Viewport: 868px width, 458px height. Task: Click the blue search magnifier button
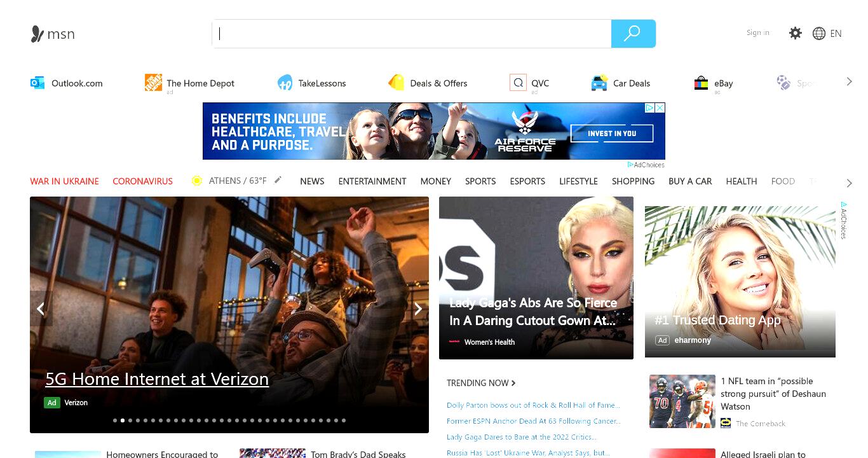point(633,34)
